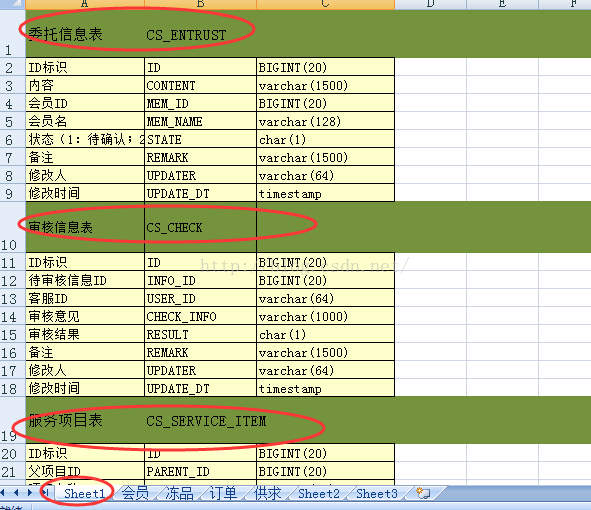
Task: Click the 服务项目表 header cell
Action: pos(85,420)
